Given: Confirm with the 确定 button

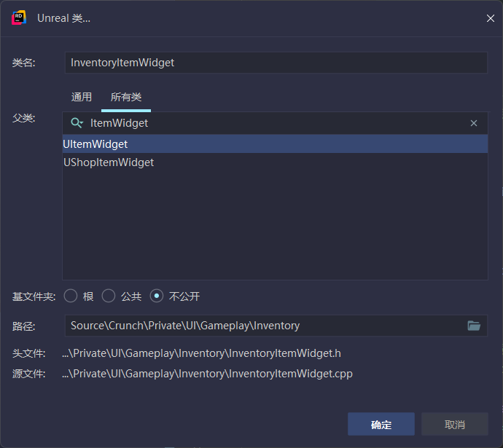Looking at the screenshot, I should tap(381, 424).
